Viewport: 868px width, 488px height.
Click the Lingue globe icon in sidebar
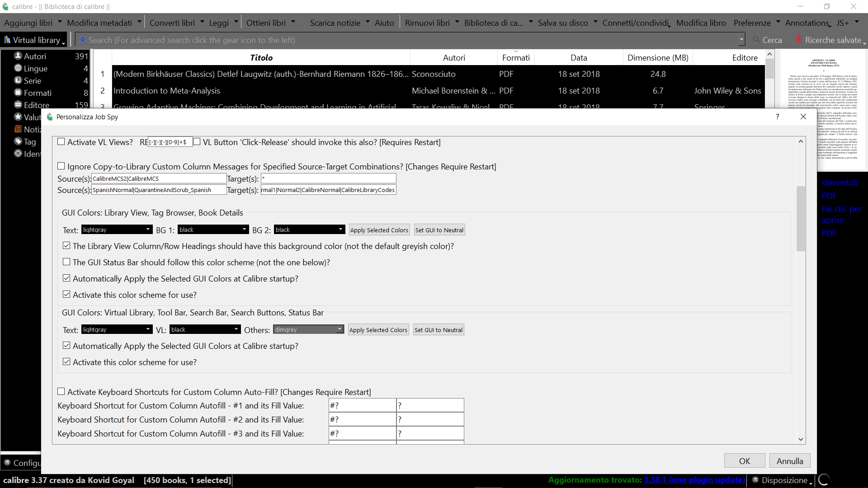[x=18, y=68]
